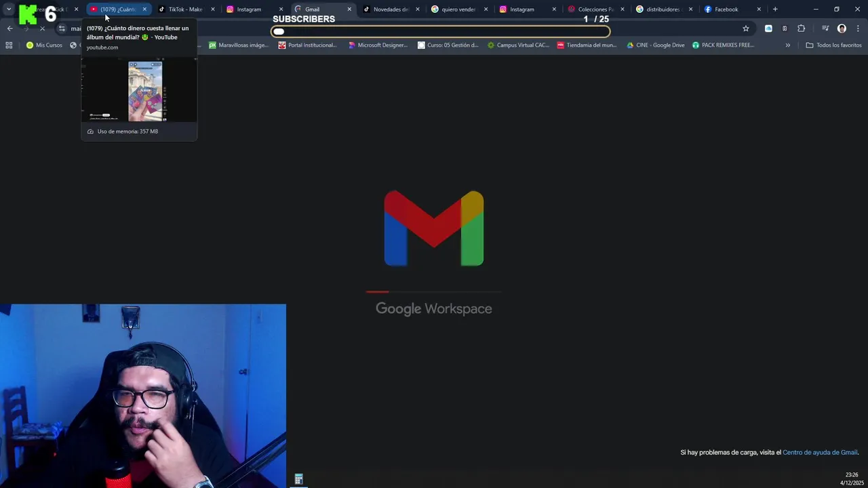The width and height of the screenshot is (868, 488).
Task: Close the Gmail tab
Action: pos(349,9)
